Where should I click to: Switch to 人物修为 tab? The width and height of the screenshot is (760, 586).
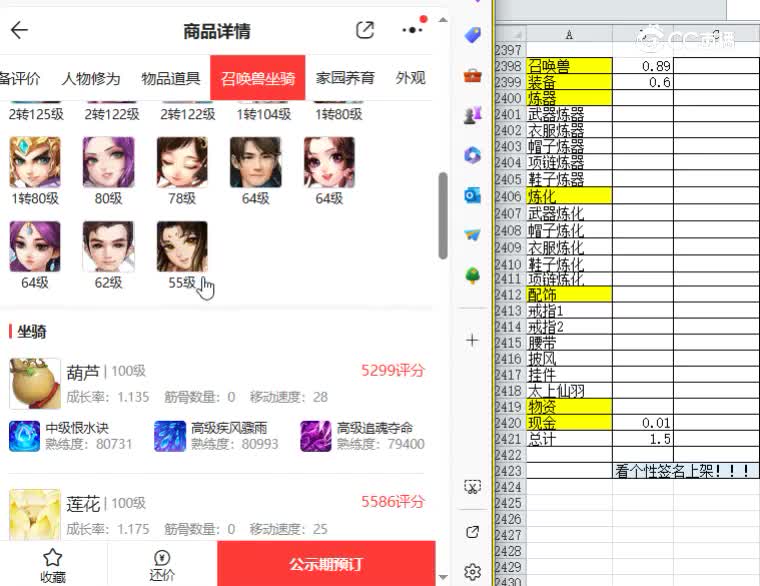pos(91,78)
